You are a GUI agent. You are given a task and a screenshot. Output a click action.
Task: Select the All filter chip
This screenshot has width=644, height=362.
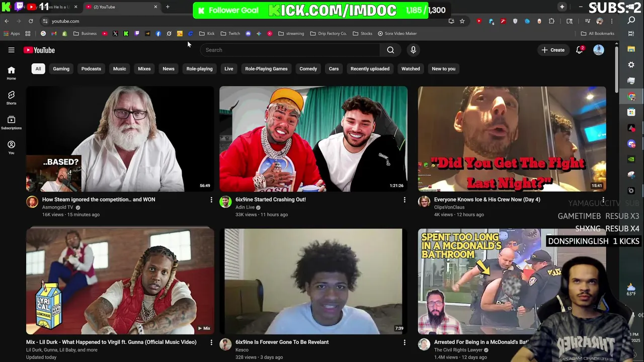(38, 68)
